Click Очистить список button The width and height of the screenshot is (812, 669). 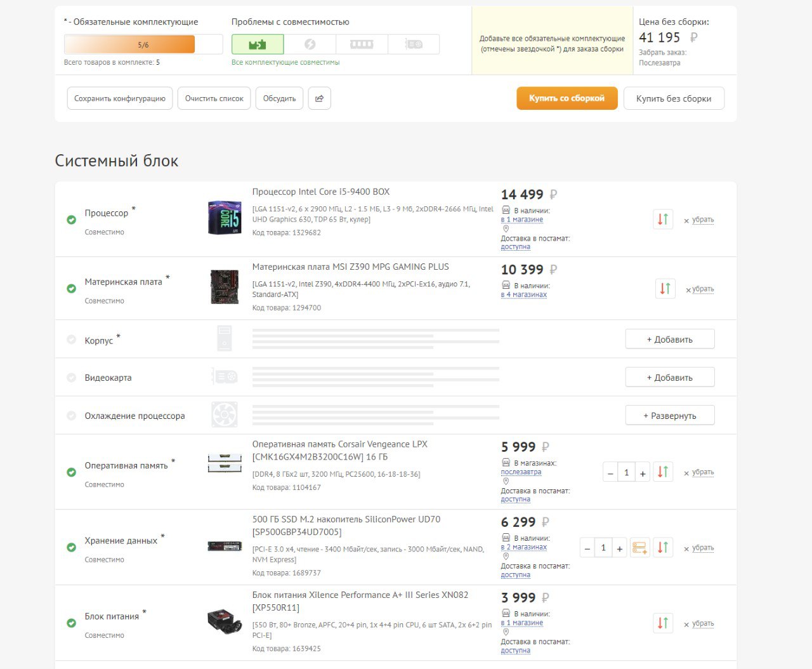(214, 98)
